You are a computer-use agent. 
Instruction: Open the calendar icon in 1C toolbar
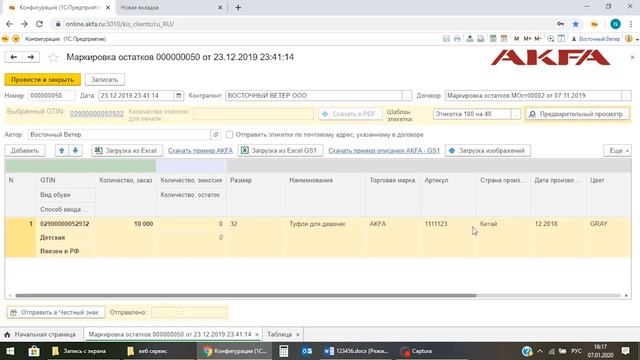504,39
